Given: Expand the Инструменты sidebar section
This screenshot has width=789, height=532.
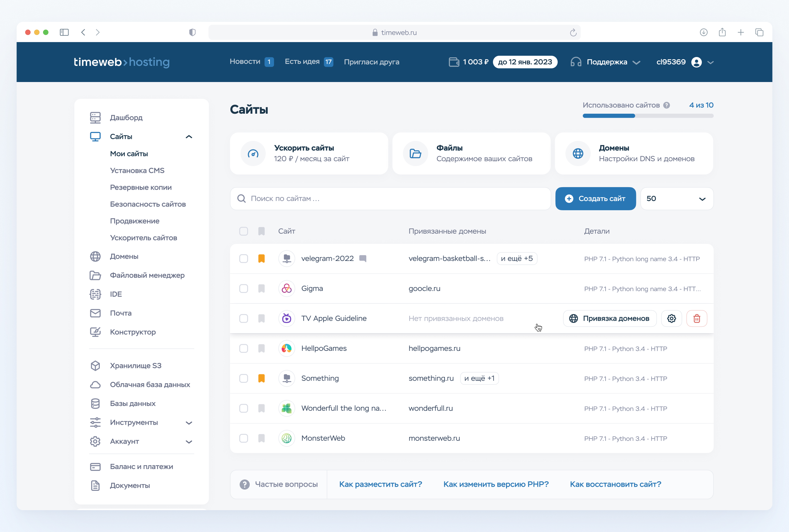Looking at the screenshot, I should pos(189,422).
